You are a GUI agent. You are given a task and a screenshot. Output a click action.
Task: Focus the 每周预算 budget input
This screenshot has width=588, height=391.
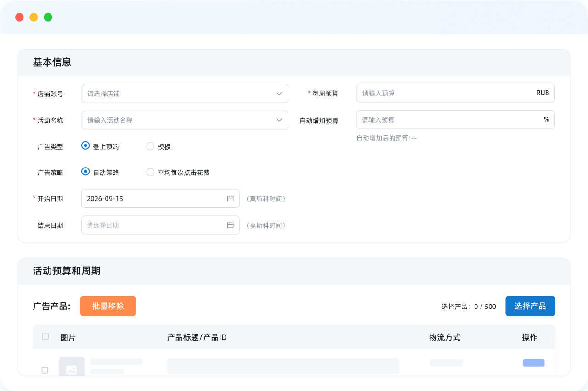coord(456,93)
